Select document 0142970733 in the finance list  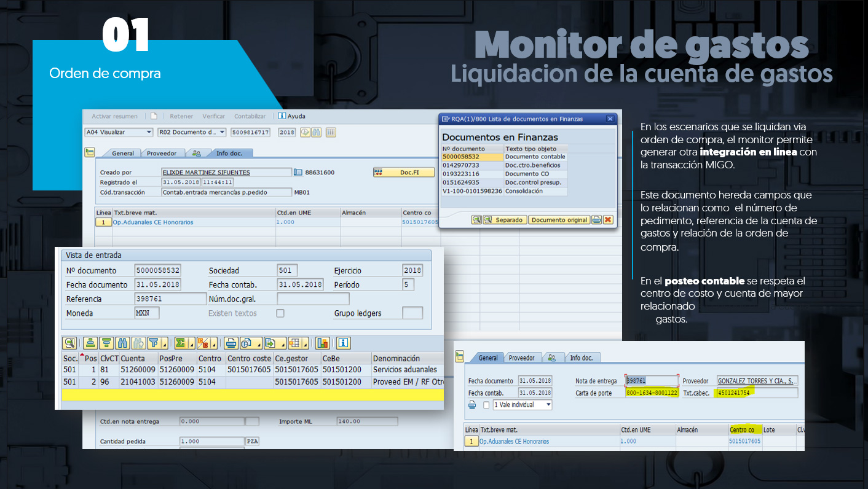[504, 165]
